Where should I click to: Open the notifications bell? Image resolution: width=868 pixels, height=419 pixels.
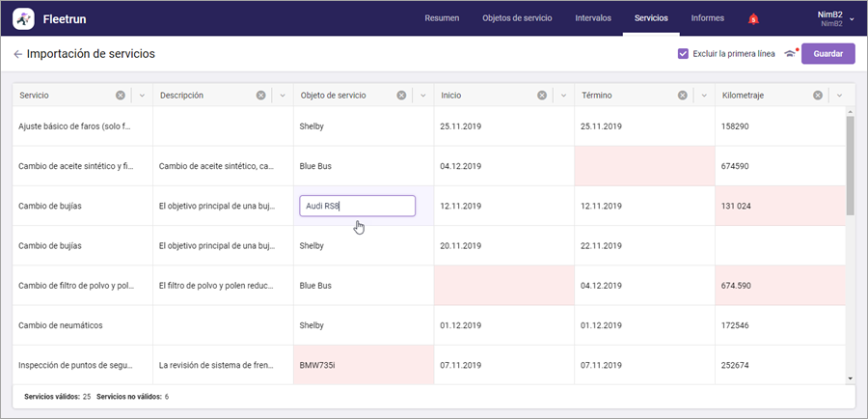click(753, 18)
